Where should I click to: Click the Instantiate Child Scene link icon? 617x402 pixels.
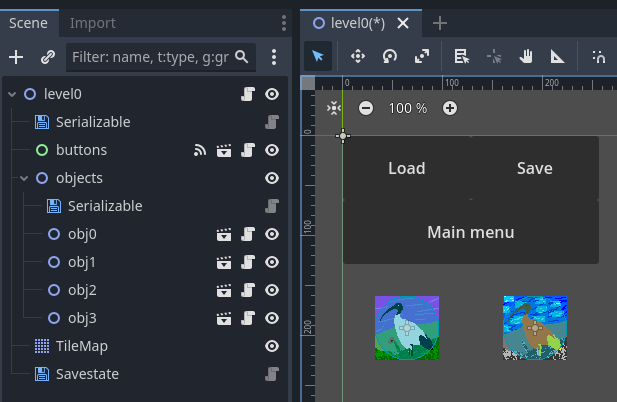pyautogui.click(x=47, y=58)
